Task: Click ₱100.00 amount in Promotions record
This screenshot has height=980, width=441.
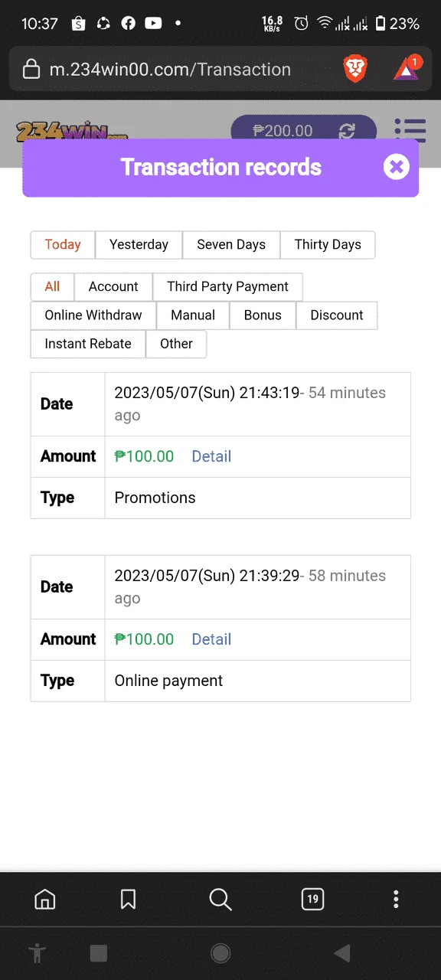Action: 144,456
